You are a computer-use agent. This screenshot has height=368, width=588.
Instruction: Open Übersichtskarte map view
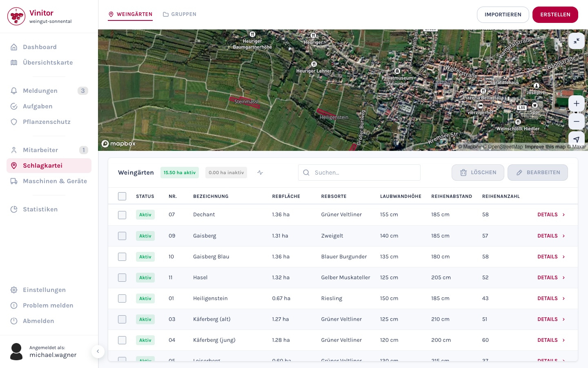(49, 63)
